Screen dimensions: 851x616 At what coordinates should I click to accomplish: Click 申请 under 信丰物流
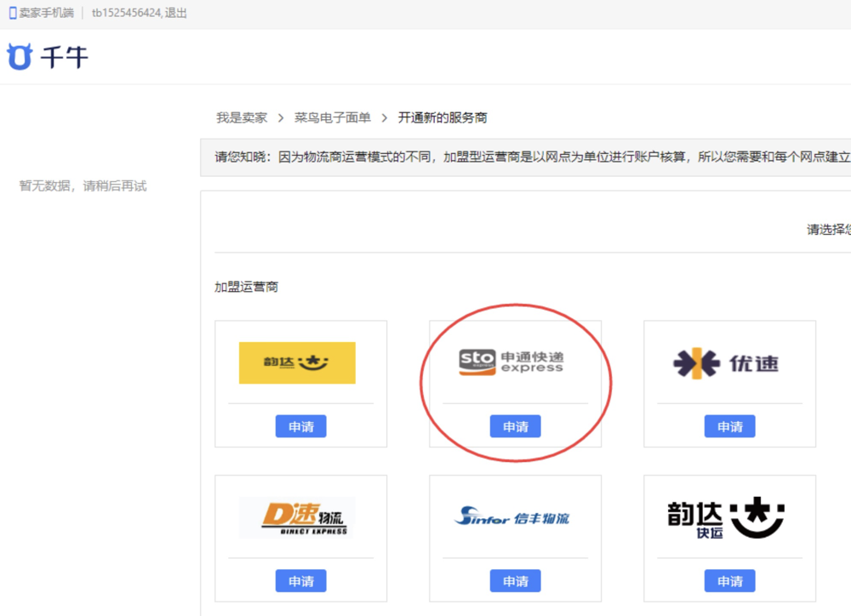point(515,581)
